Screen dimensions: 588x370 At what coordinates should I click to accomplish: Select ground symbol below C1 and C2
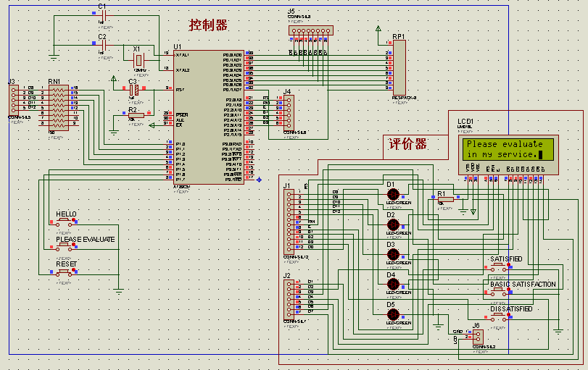(x=54, y=57)
